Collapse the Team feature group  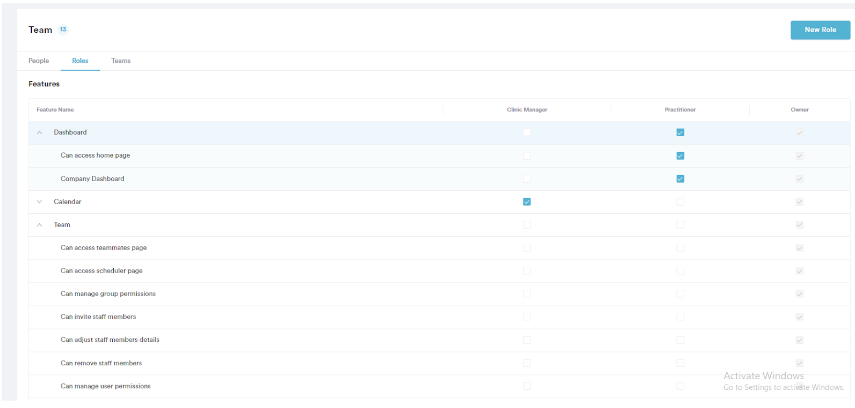[x=40, y=225]
